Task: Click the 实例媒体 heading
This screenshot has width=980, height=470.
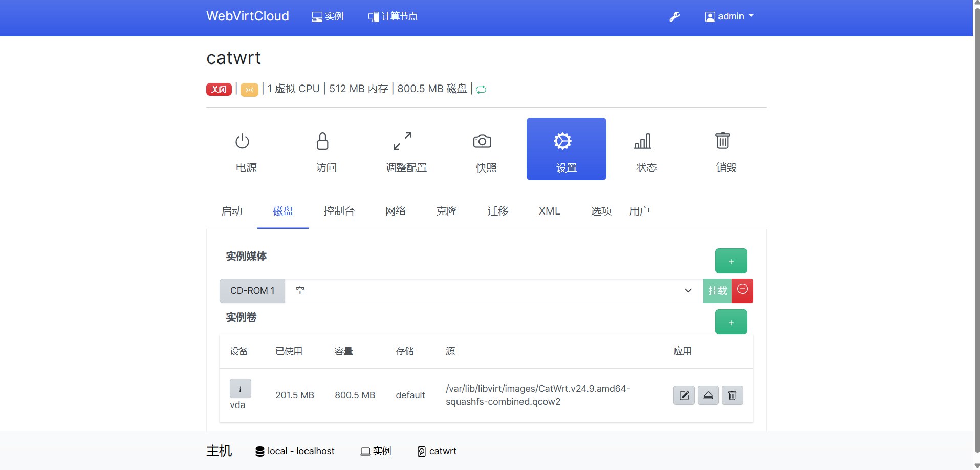Action: [x=246, y=256]
